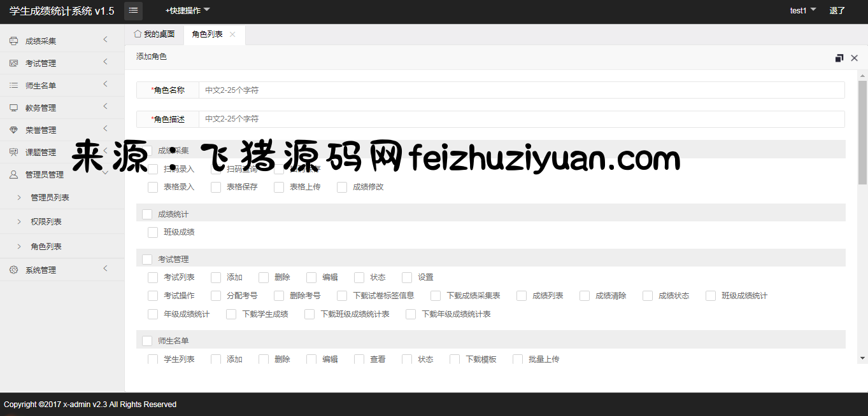Screen dimensions: 868x416
Task: Open 权限列表 in the sidebar
Action: click(x=46, y=222)
